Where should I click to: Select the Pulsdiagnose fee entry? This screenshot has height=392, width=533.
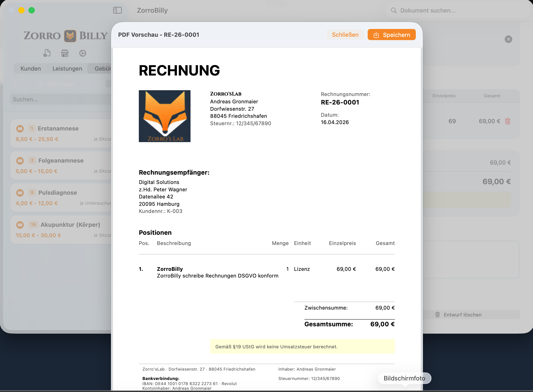(61, 198)
